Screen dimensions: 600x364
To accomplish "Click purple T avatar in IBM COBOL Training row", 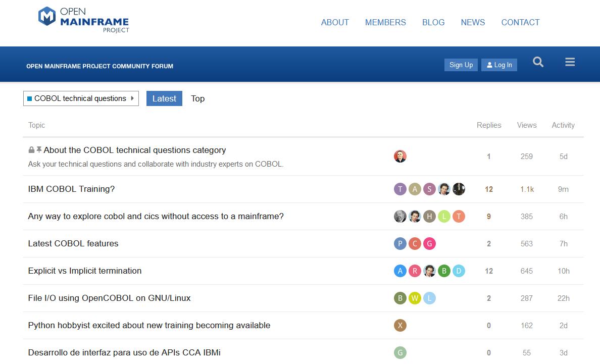I will [400, 189].
